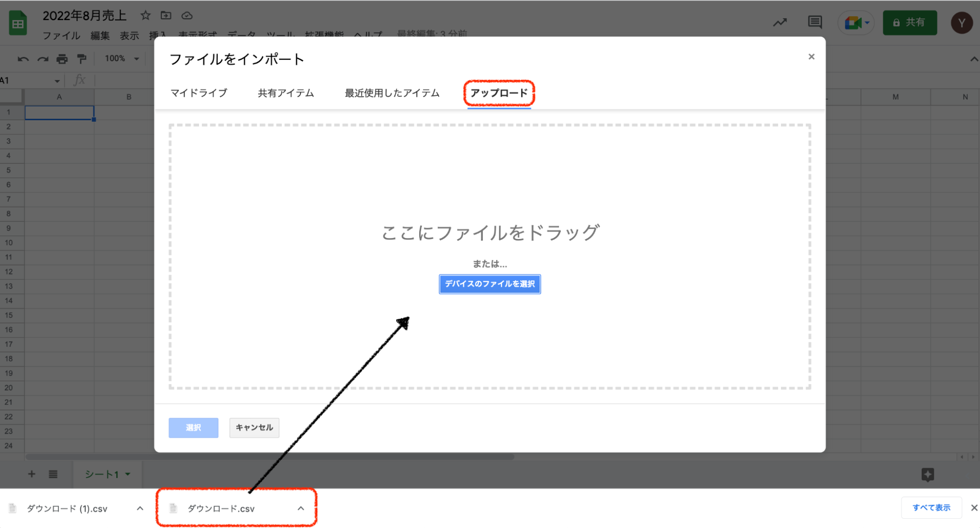Viewport: 980px width, 528px height.
Task: Close the ファイルをインポート dialog
Action: tap(811, 57)
